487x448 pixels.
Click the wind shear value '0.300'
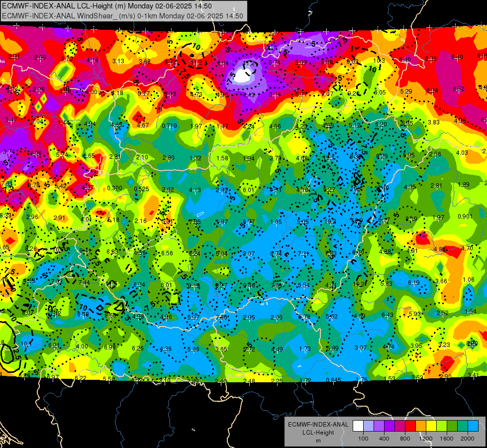pos(114,188)
